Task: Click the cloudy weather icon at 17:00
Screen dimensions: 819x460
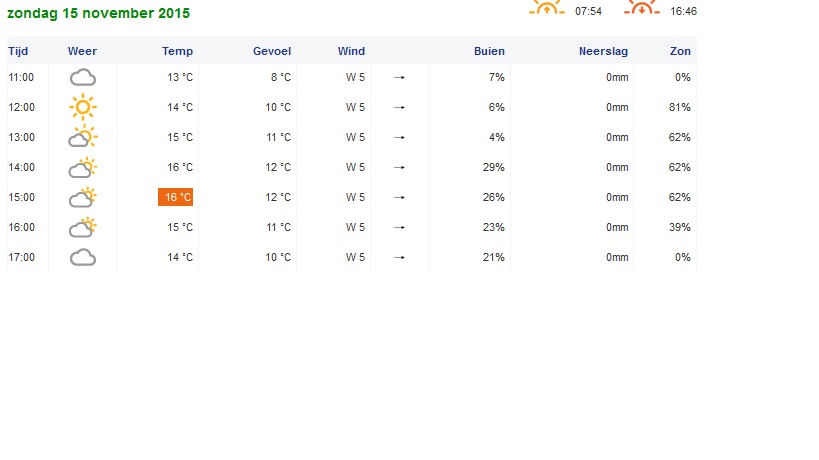Action: 83,257
